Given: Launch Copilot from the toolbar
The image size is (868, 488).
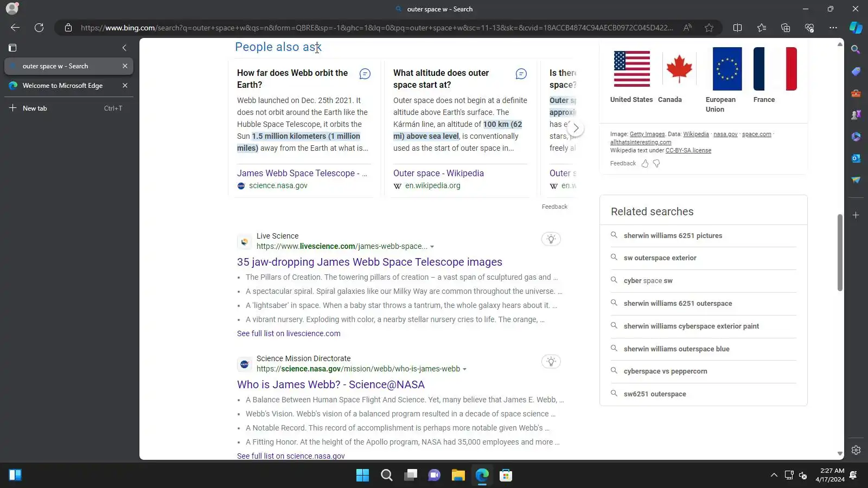Looking at the screenshot, I should coord(856,28).
